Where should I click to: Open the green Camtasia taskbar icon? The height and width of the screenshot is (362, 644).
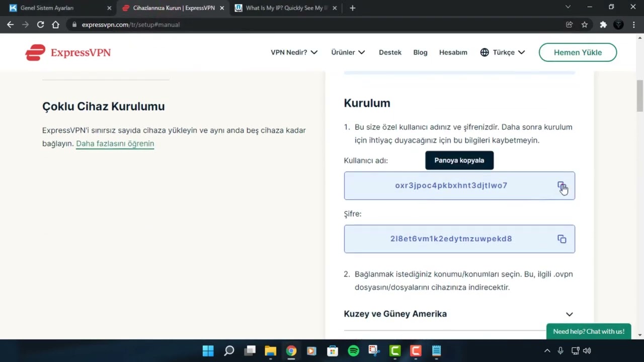tap(395, 351)
